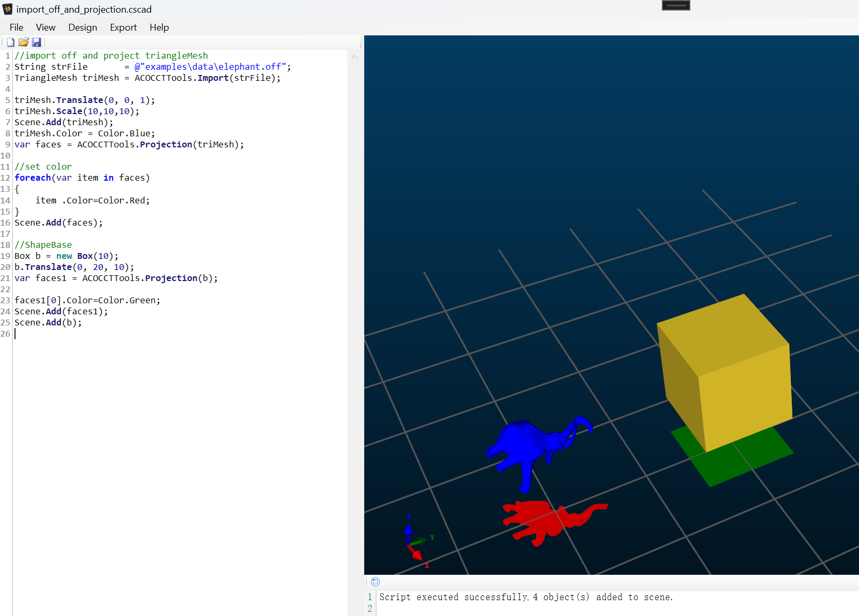Click 'ACOCCTTools.Import(strFile);' on line 3

pyautogui.click(x=207, y=78)
